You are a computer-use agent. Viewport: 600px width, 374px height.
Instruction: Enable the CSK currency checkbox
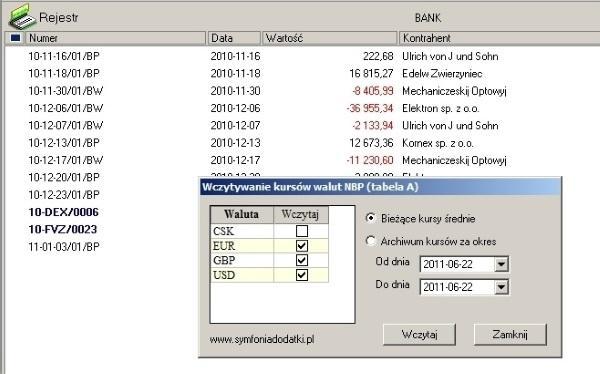click(x=302, y=231)
